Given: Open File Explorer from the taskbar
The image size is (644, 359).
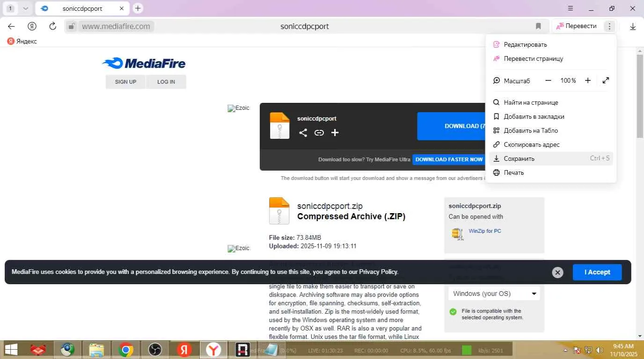Looking at the screenshot, I should 96,350.
